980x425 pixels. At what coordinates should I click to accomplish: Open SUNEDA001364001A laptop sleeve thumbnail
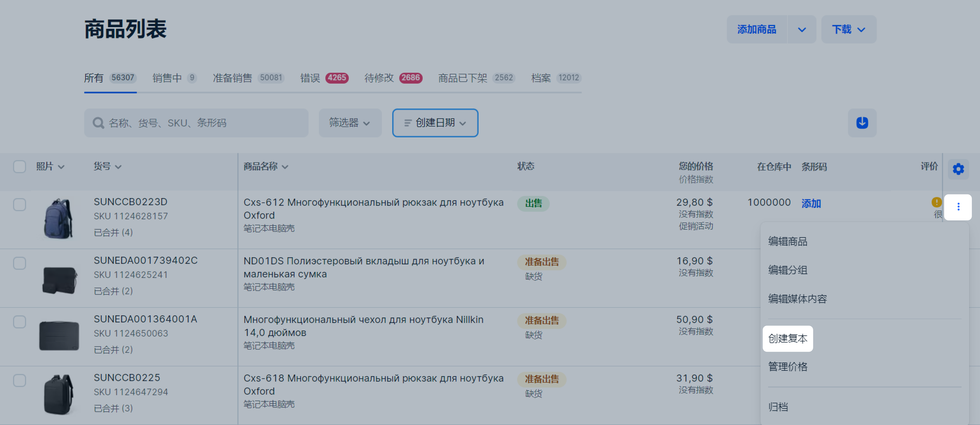click(59, 336)
